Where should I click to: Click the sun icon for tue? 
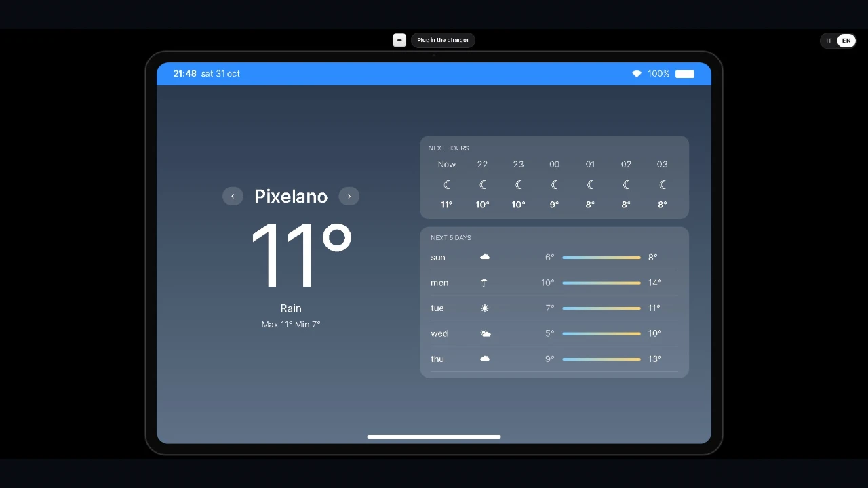point(485,308)
